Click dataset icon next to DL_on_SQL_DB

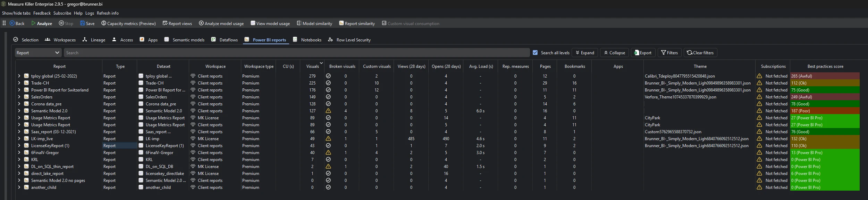(x=141, y=166)
